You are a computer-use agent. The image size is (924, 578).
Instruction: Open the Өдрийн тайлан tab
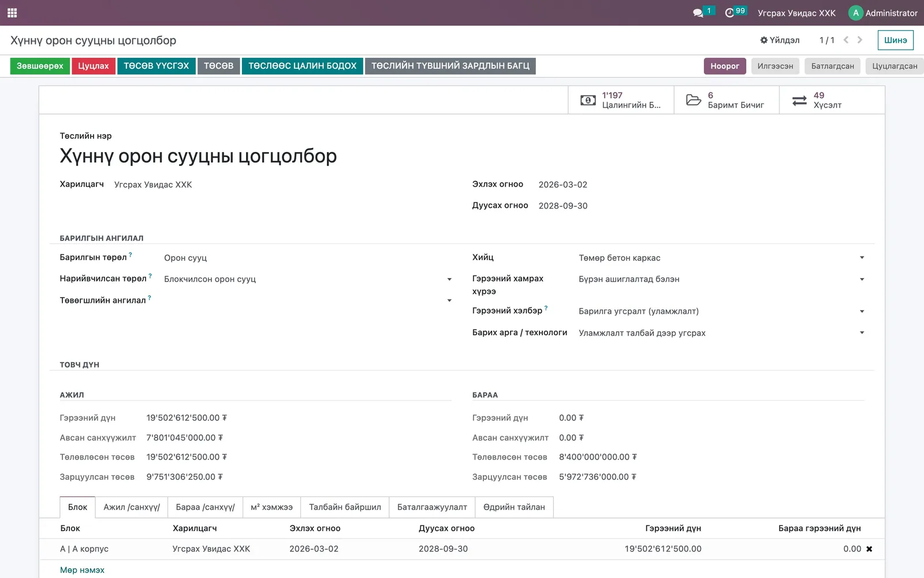pyautogui.click(x=514, y=507)
